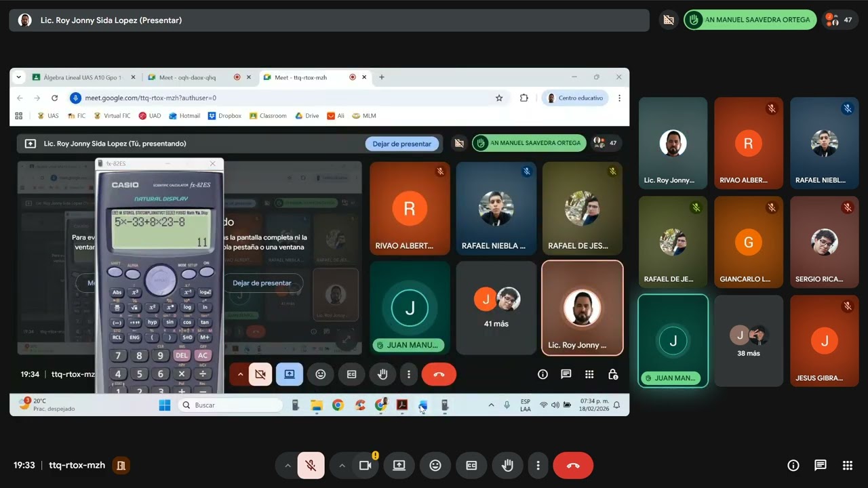End call in shared Meet window
The width and height of the screenshot is (868, 488).
click(439, 374)
